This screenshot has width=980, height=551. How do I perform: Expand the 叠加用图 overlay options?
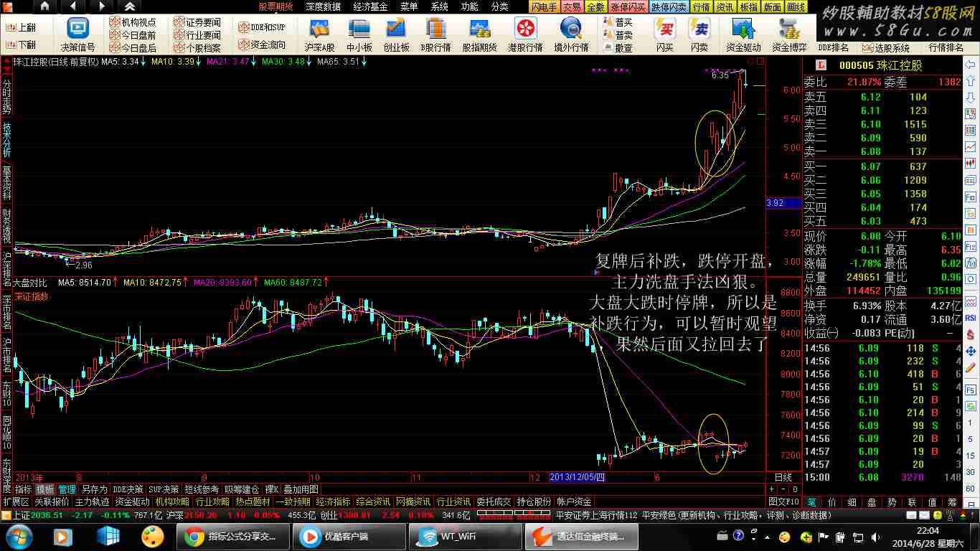(301, 489)
